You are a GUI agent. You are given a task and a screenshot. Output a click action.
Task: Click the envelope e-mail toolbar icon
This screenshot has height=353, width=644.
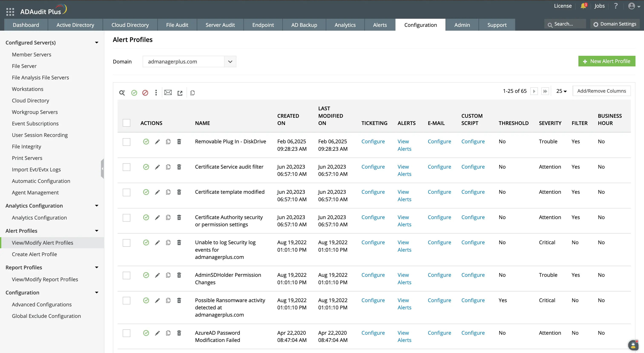pyautogui.click(x=168, y=92)
